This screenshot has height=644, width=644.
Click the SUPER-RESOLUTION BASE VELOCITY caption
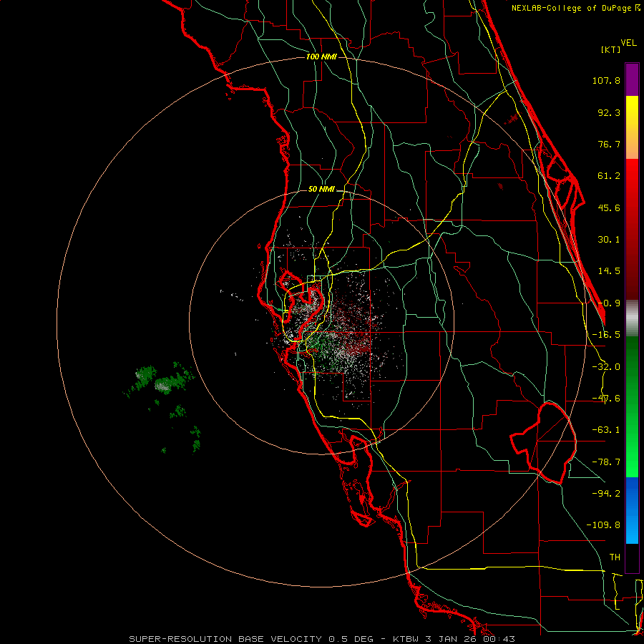(225, 639)
